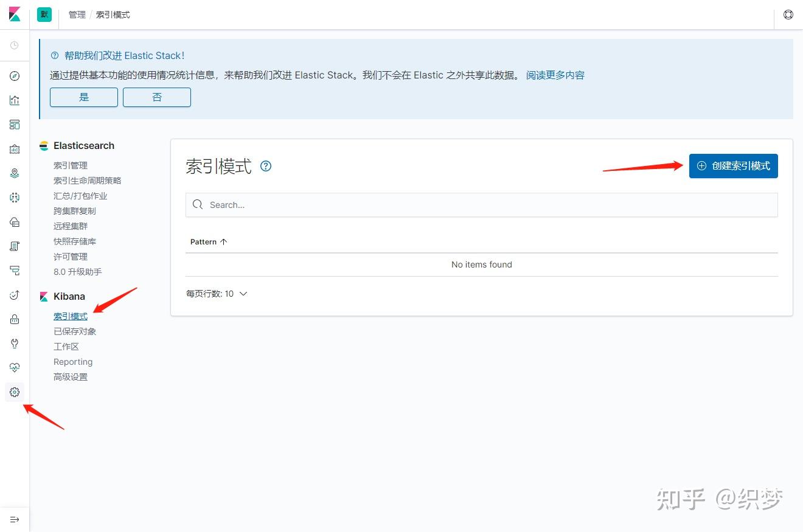This screenshot has width=803, height=532.
Task: Open Dev Tools via the wrench icon
Action: [x=15, y=343]
